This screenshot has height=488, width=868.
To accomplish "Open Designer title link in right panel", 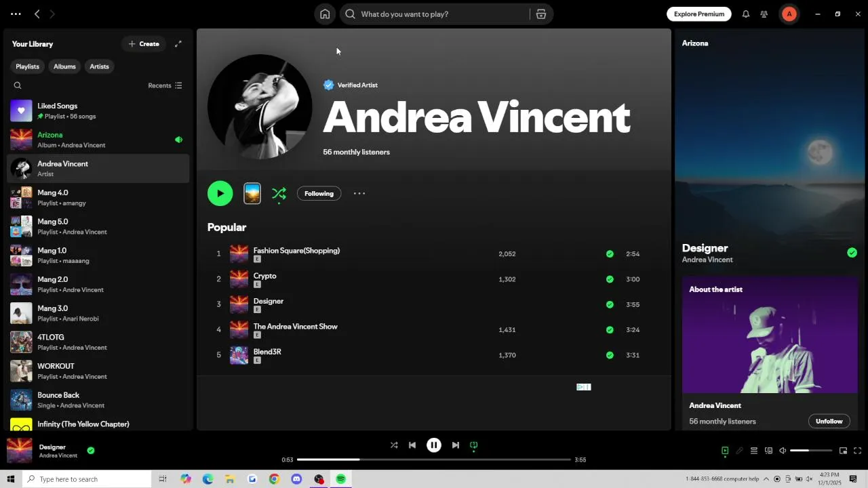I will click(705, 248).
